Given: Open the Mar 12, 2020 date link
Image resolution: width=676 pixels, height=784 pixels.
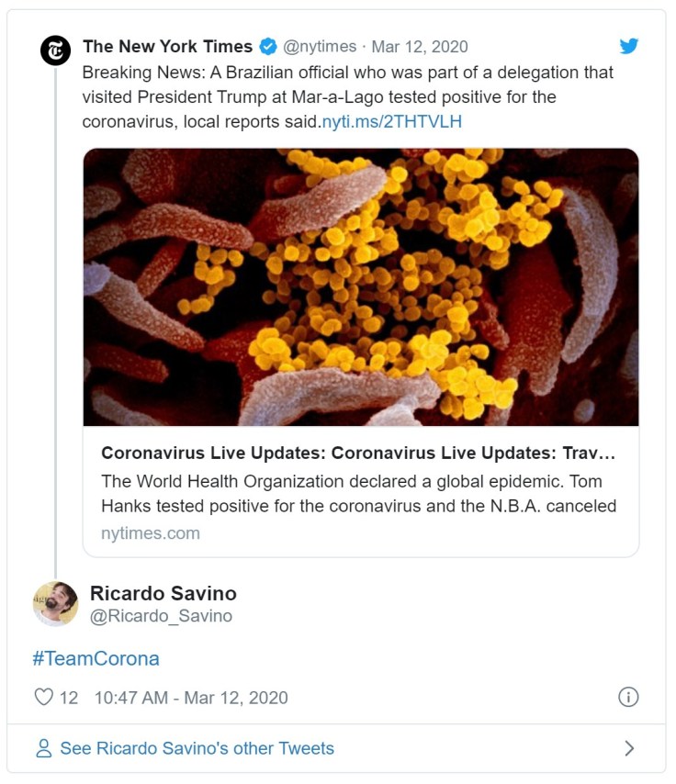Looking at the screenshot, I should click(x=420, y=47).
